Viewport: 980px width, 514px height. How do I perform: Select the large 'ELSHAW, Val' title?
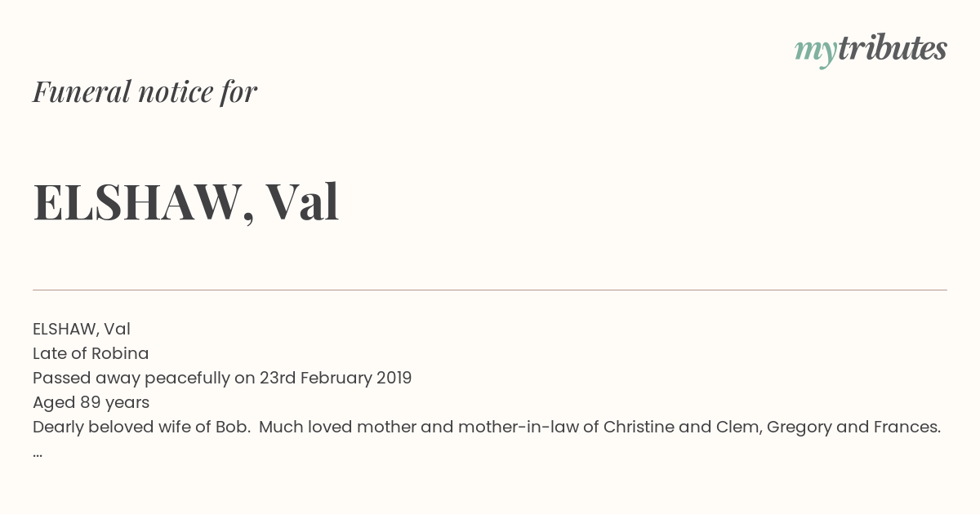click(186, 202)
